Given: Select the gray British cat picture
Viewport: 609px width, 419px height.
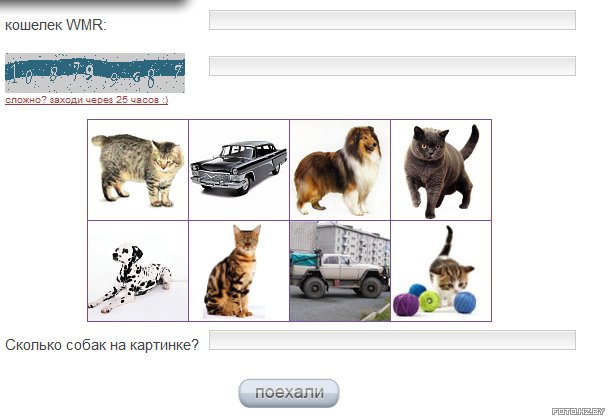Looking at the screenshot, I should 441,170.
